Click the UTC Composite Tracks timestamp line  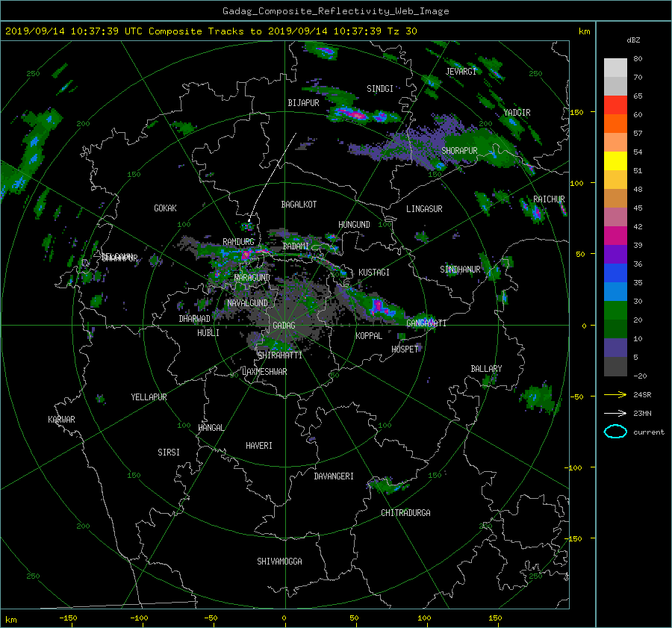click(211, 31)
